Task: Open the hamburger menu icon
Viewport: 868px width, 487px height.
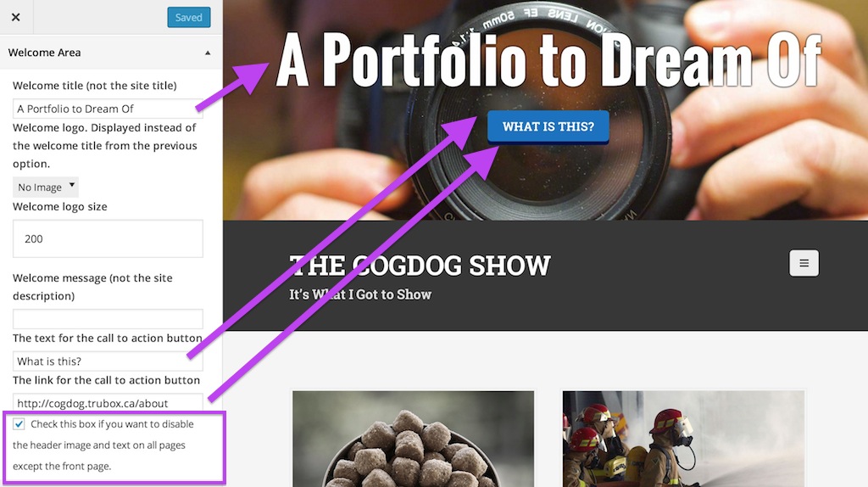Action: (x=804, y=263)
